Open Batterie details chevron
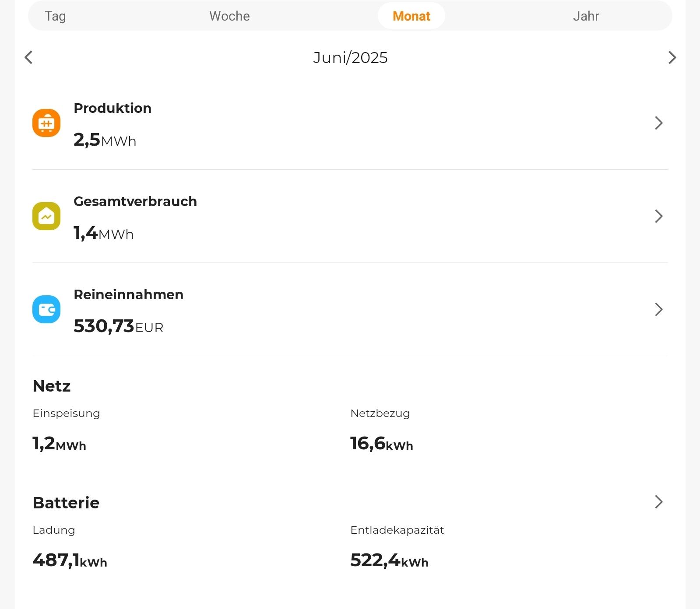The height and width of the screenshot is (609, 700). 658,502
